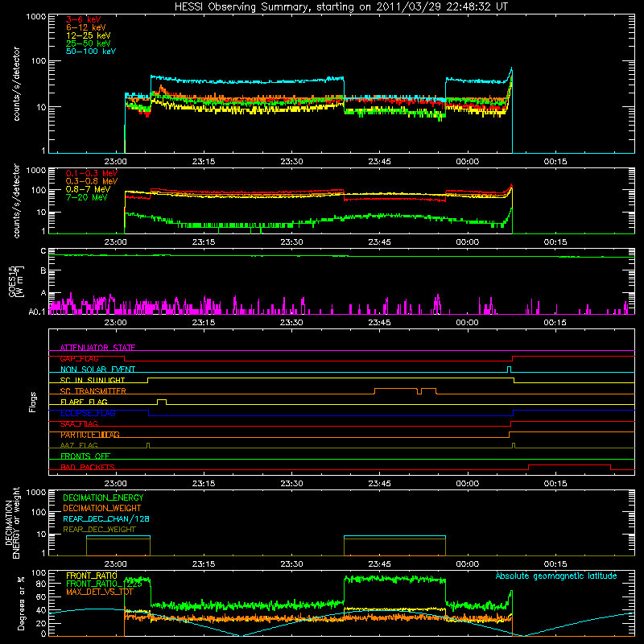Pick the 25-50 keV legend label
This screenshot has width=644, height=644.
click(89, 43)
